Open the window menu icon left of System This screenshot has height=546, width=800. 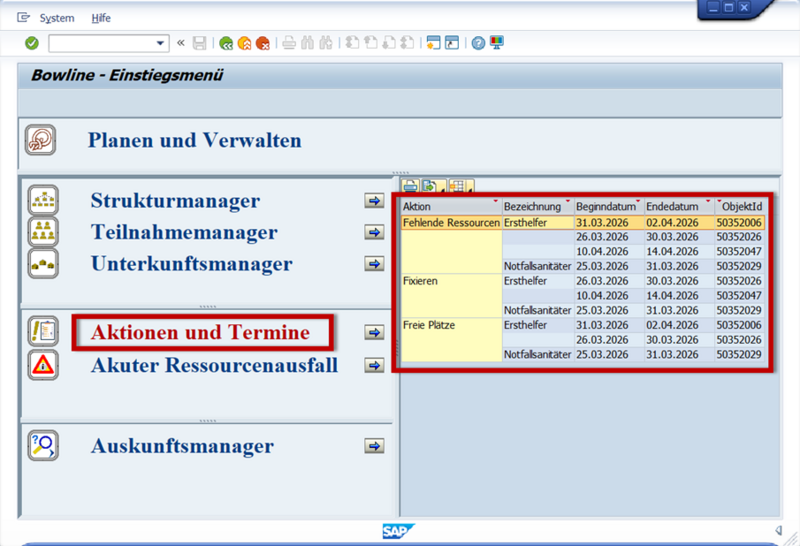click(23, 18)
